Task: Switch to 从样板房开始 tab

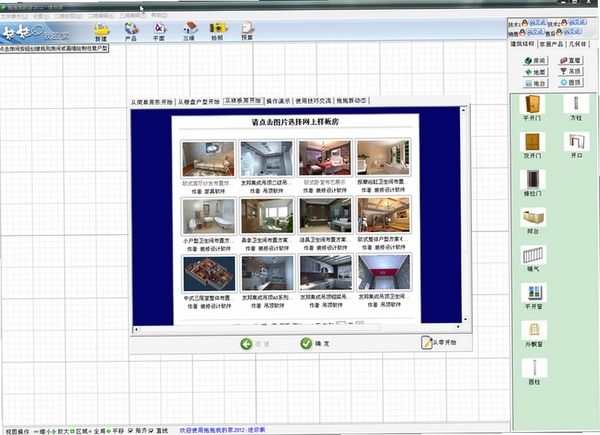Action: tap(243, 101)
